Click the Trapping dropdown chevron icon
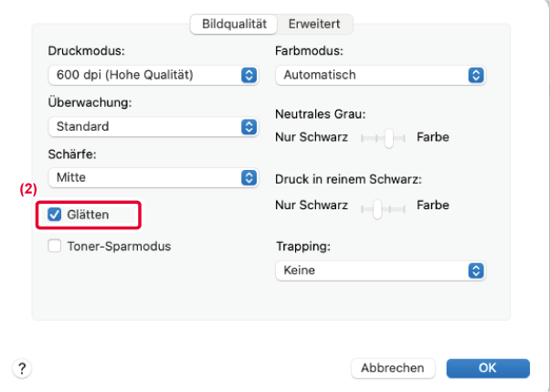 point(475,270)
